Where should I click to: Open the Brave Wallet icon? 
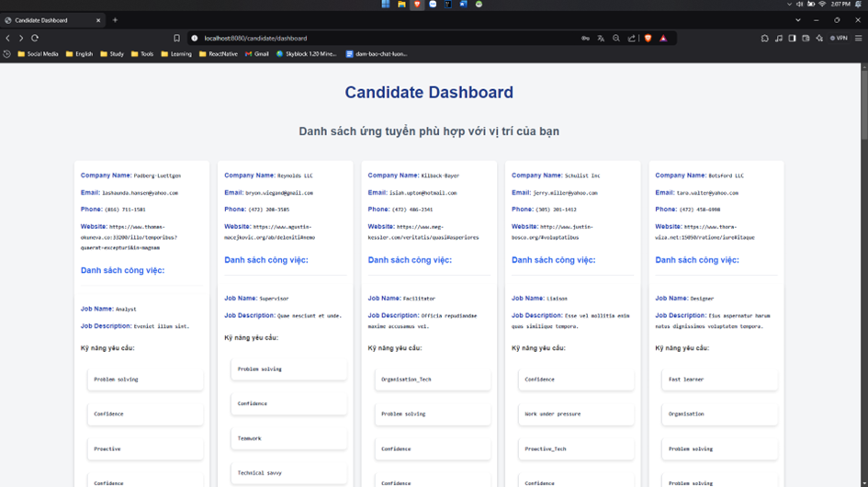pyautogui.click(x=806, y=39)
